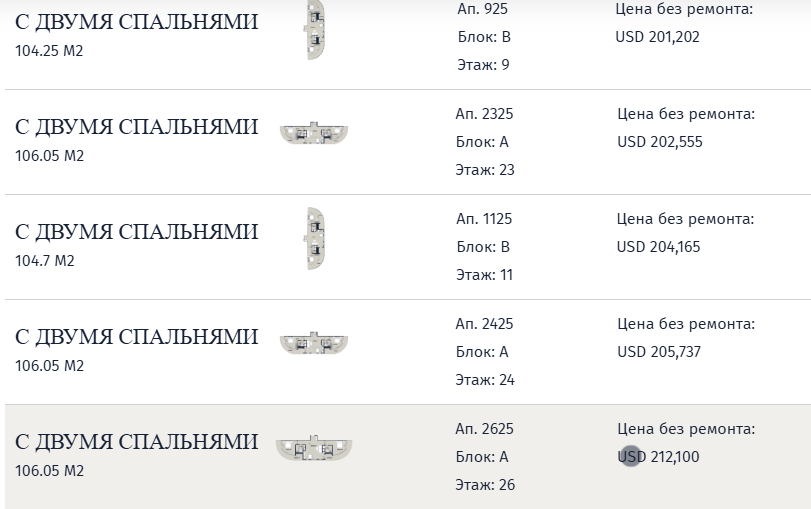Viewport: 811px width, 509px height.
Task: Choose the listing priced USD 205,737
Action: tap(659, 352)
